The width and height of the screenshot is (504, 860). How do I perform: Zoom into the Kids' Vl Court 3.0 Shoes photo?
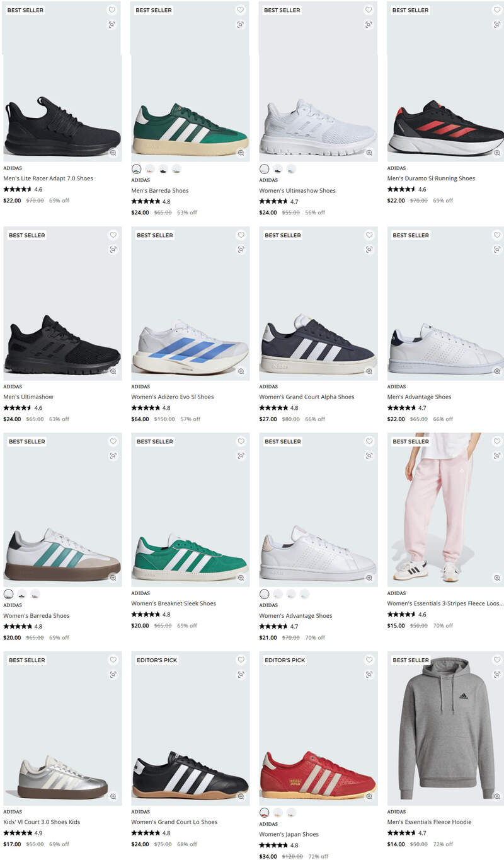[113, 796]
